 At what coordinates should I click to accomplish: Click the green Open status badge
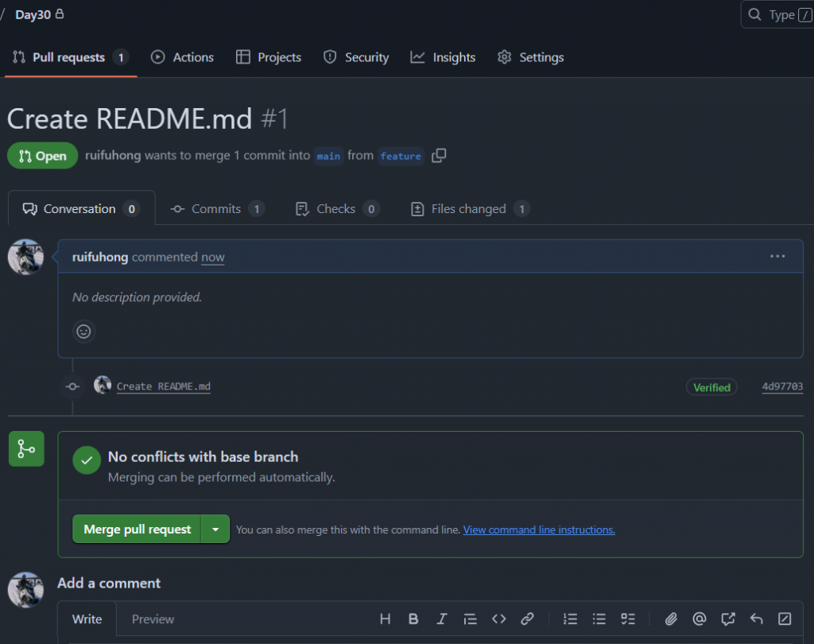pos(43,156)
